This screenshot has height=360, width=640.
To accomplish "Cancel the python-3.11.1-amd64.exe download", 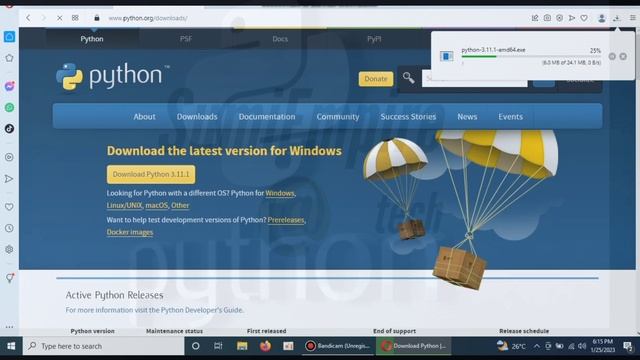I will click(623, 56).
